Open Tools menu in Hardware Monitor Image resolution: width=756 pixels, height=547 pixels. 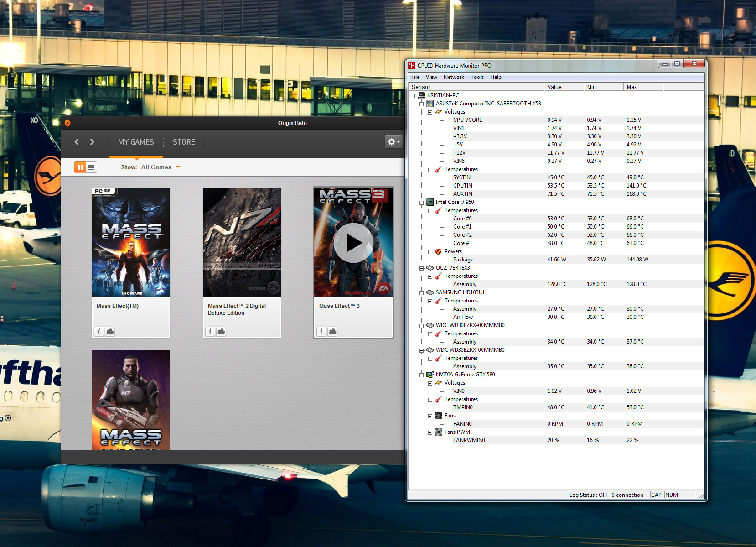477,77
